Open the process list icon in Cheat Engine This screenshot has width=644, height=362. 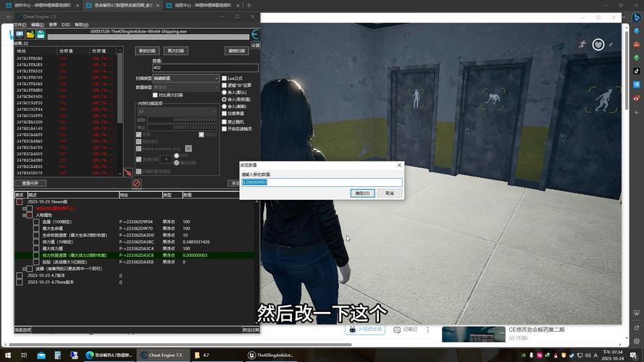pyautogui.click(x=20, y=35)
